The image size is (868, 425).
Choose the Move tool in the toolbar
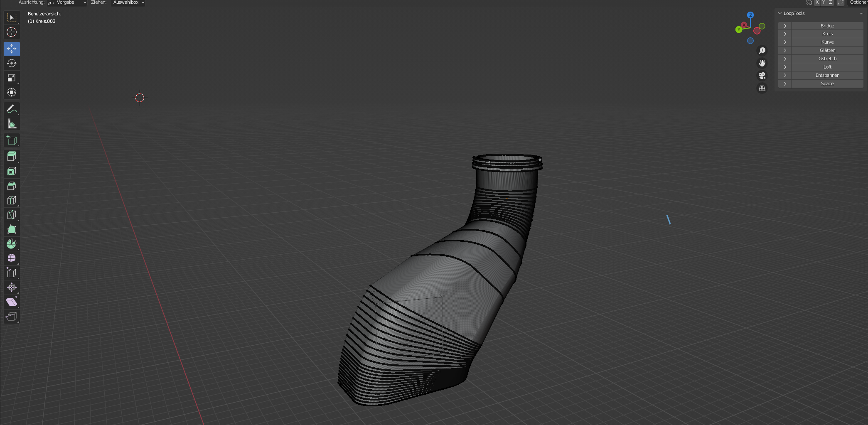(12, 49)
